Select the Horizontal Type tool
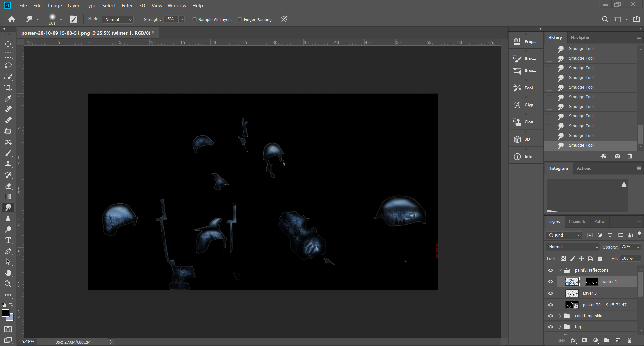The width and height of the screenshot is (644, 346). (8, 240)
